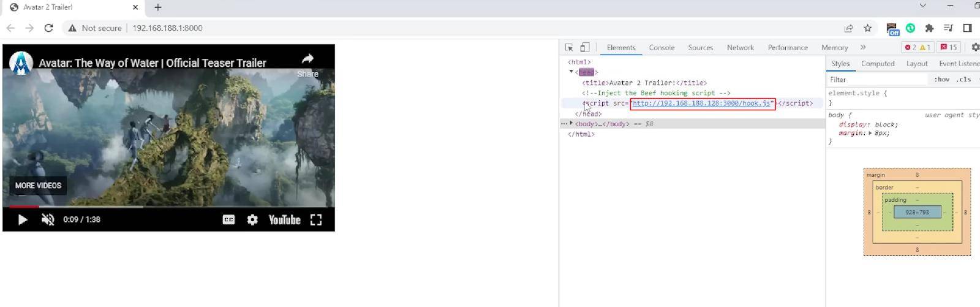Screen dimensions: 980x307
Task: Open the Memory panel
Action: (834, 48)
